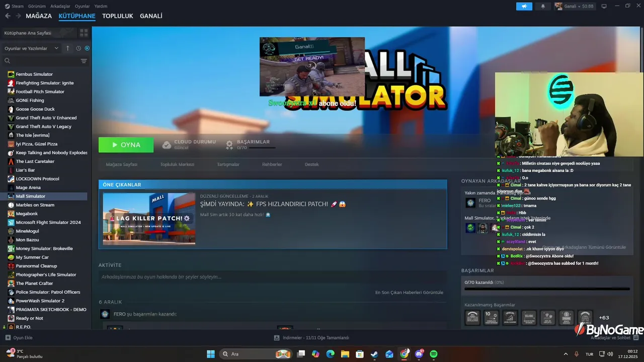Click the '10 complete' locked achievement icon
This screenshot has height=362, width=644.
coord(491,317)
